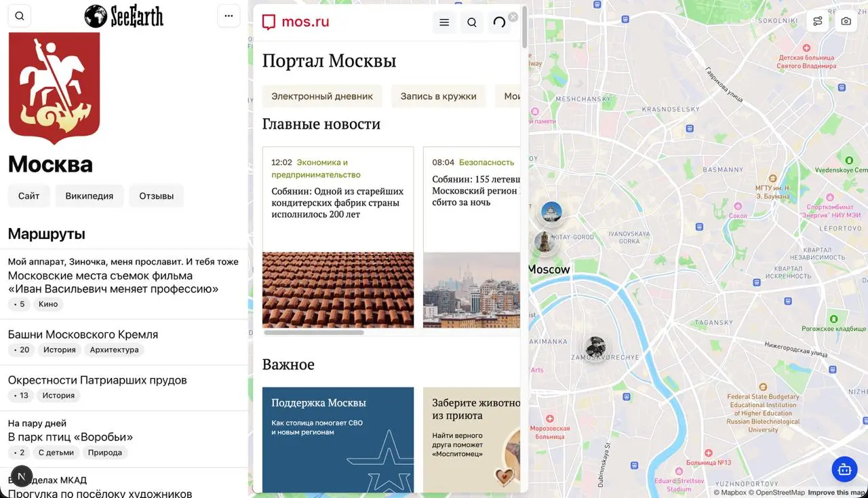The width and height of the screenshot is (868, 498).
Task: Open the Поддержка Москвы card
Action: [x=338, y=440]
